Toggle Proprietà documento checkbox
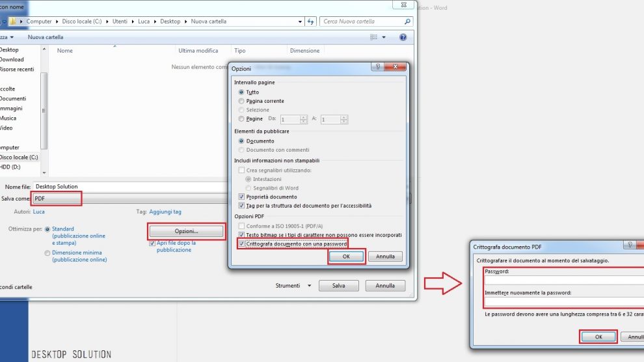 pyautogui.click(x=241, y=197)
